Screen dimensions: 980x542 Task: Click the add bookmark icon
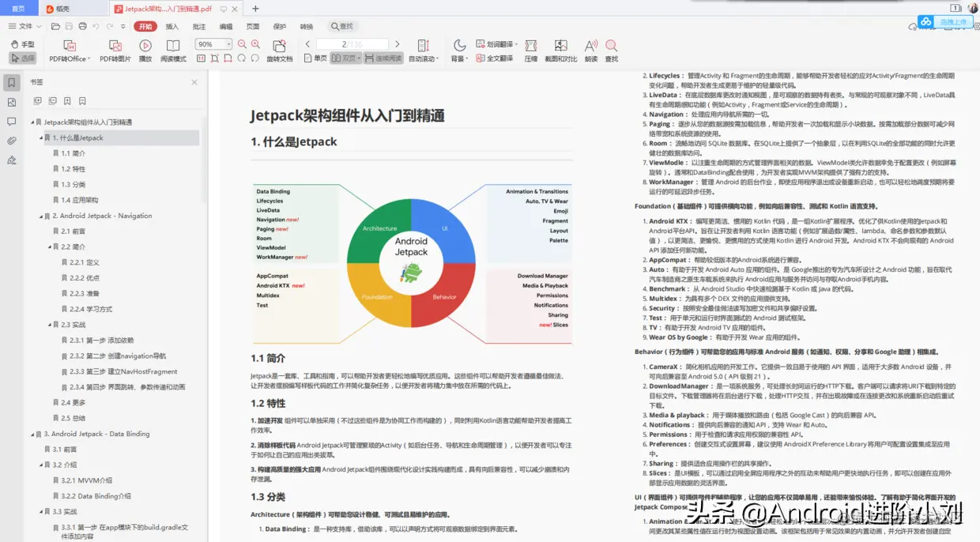(x=67, y=101)
